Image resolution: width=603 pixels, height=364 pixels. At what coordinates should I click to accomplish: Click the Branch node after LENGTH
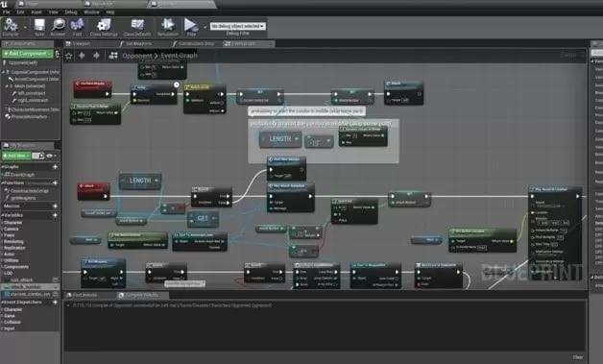pyautogui.click(x=211, y=197)
